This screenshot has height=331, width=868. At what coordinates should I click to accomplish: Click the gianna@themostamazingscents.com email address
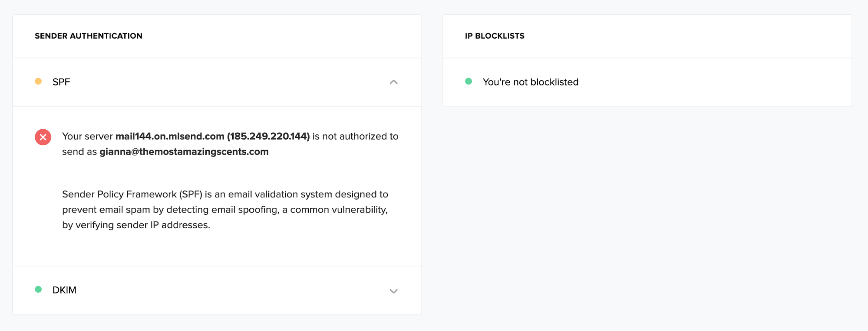[184, 152]
